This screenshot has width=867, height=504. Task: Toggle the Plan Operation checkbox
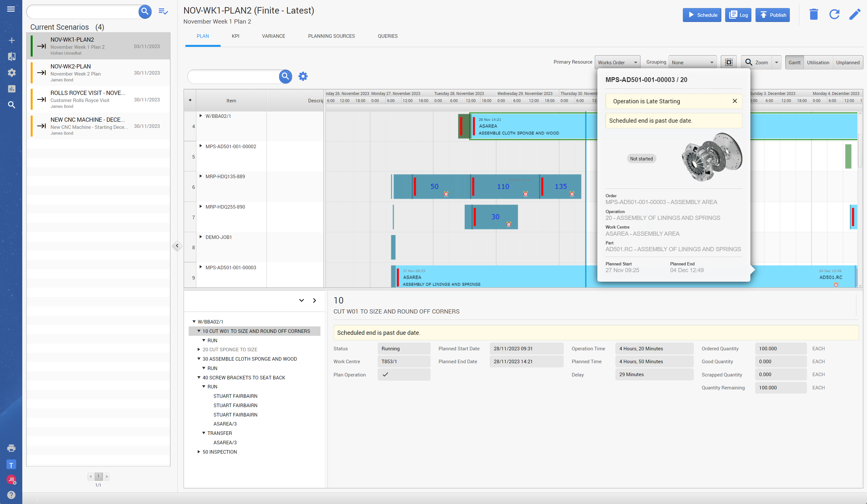385,375
